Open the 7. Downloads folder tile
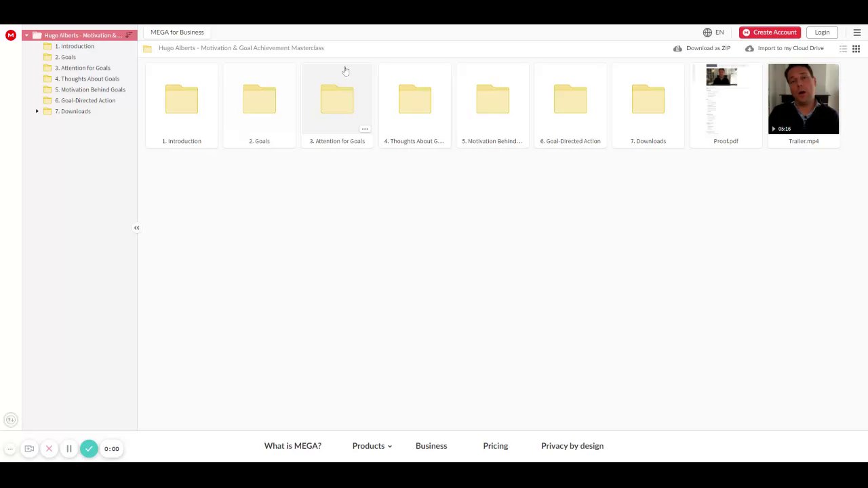The height and width of the screenshot is (488, 868). (x=648, y=106)
